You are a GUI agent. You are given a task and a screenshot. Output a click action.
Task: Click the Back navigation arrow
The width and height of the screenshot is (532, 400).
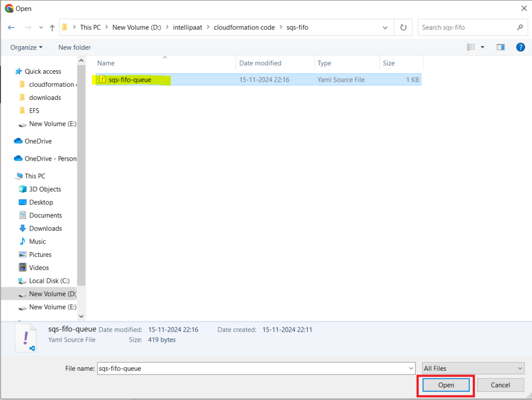tap(11, 28)
